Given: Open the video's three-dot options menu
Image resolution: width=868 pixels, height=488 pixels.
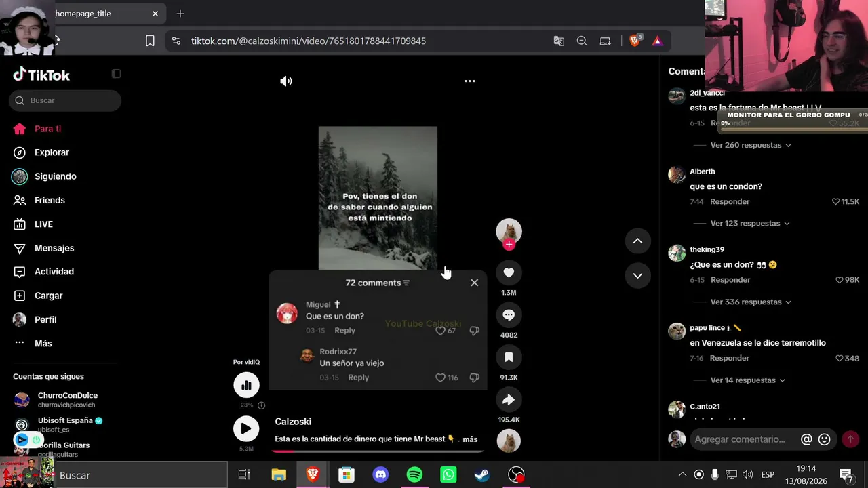Looking at the screenshot, I should pos(469,81).
